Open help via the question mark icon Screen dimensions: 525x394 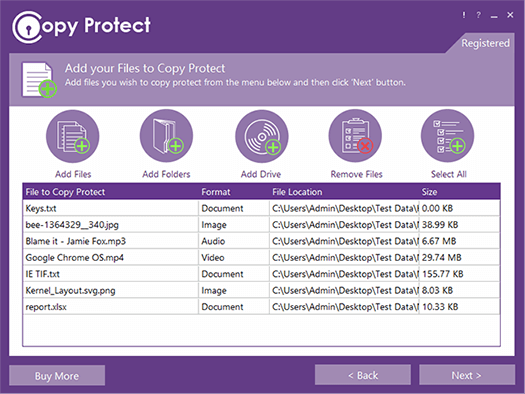coord(478,15)
